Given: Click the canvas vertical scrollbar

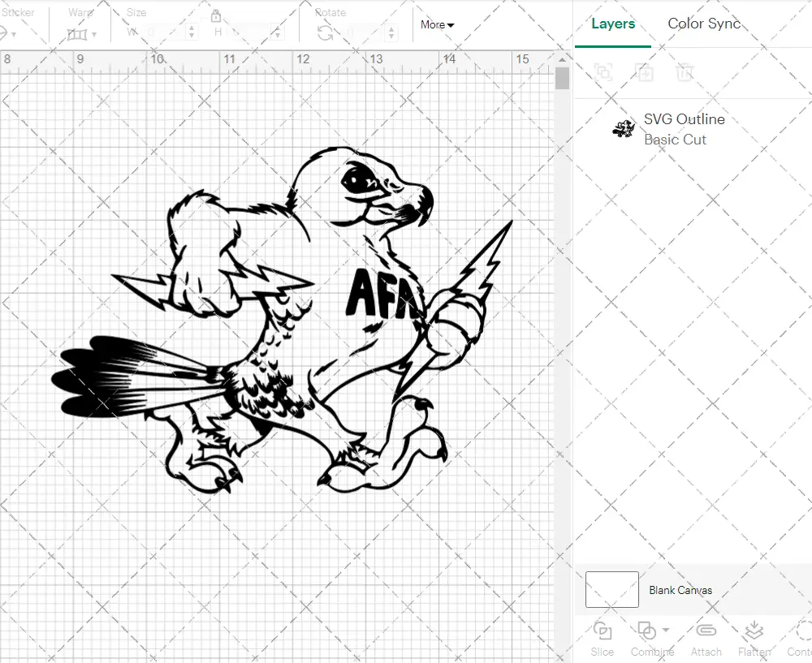Looking at the screenshot, I should pos(561,79).
